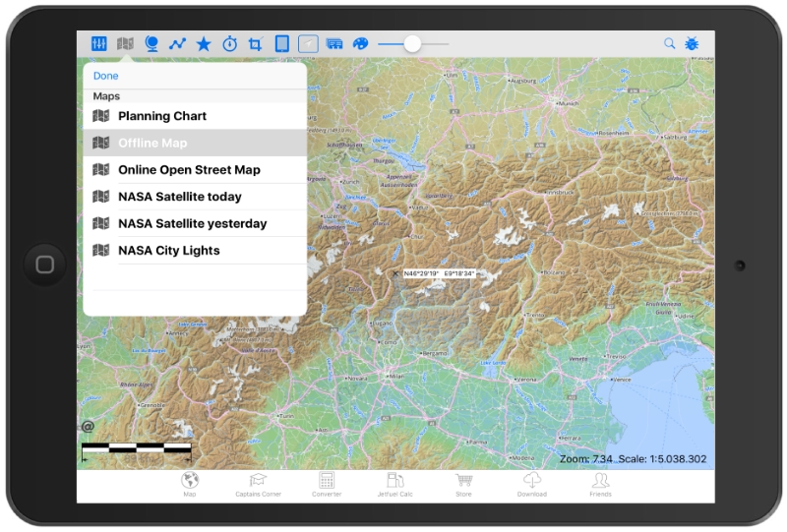The width and height of the screenshot is (787, 532).
Task: Open search magnifier icon
Action: pos(670,43)
